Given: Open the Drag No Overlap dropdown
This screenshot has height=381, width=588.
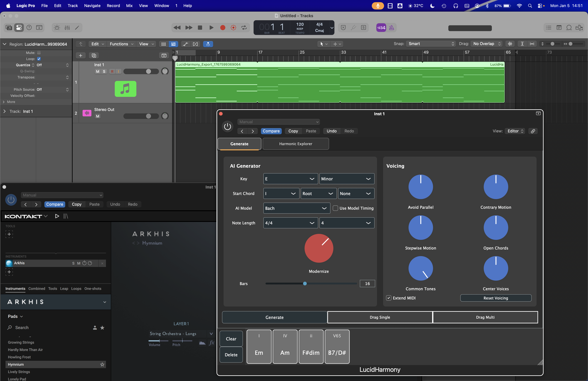Looking at the screenshot, I should pyautogui.click(x=487, y=44).
